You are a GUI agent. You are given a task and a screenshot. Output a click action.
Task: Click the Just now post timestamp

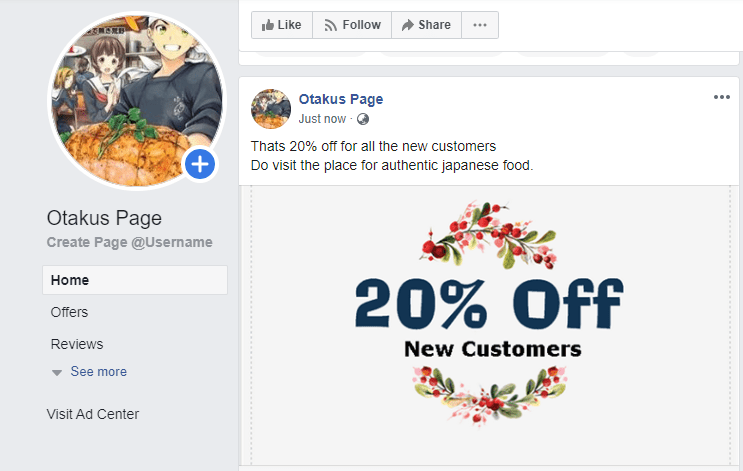[323, 119]
